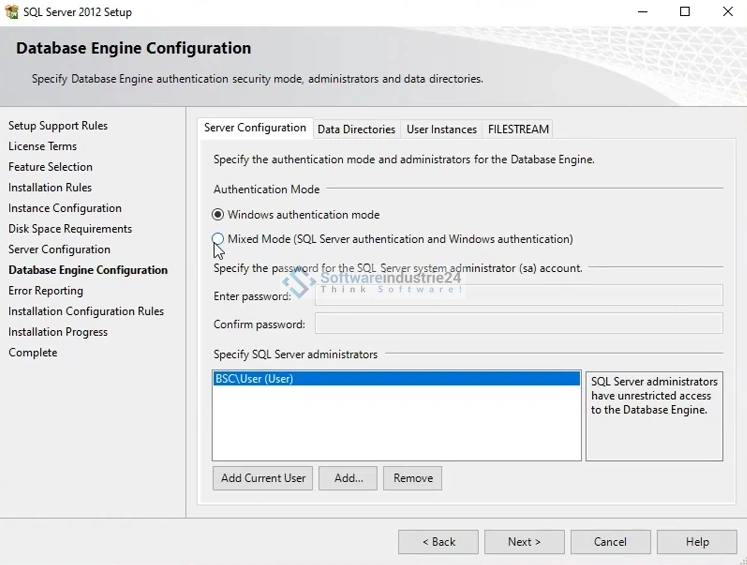The width and height of the screenshot is (747, 565).
Task: Open the Data Directories tab
Action: pos(356,129)
